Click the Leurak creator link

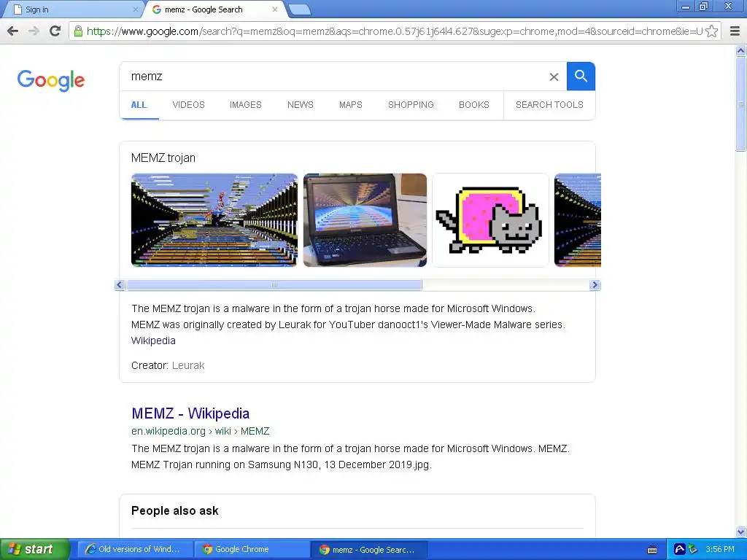pyautogui.click(x=188, y=365)
